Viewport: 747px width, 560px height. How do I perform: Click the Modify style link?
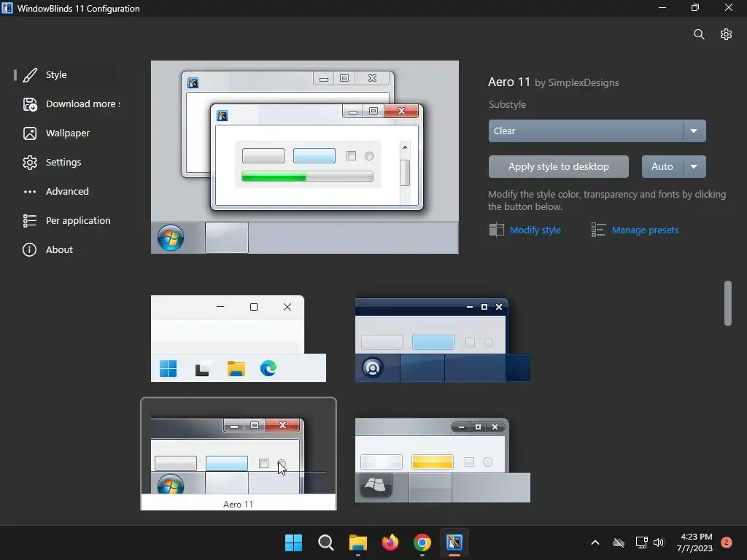pyautogui.click(x=535, y=230)
